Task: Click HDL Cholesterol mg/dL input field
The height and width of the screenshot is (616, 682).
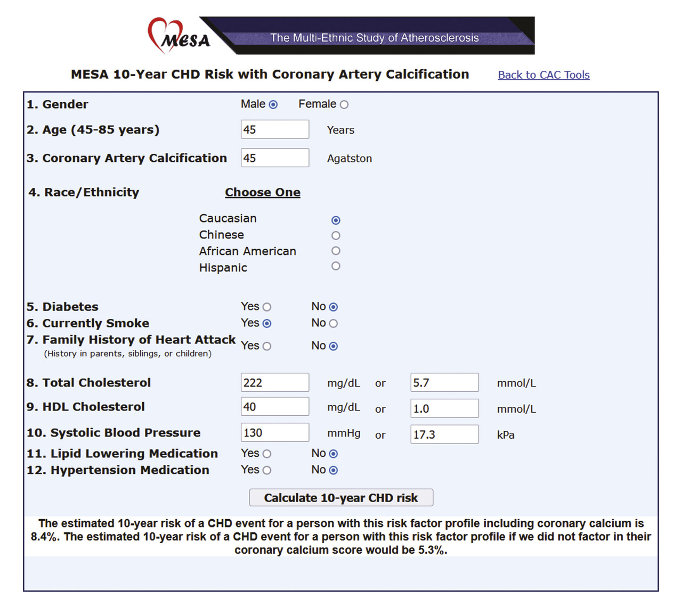Action: tap(274, 407)
